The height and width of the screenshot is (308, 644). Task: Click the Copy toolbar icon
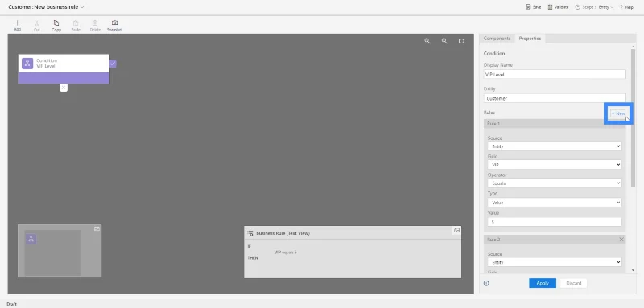pyautogui.click(x=56, y=26)
